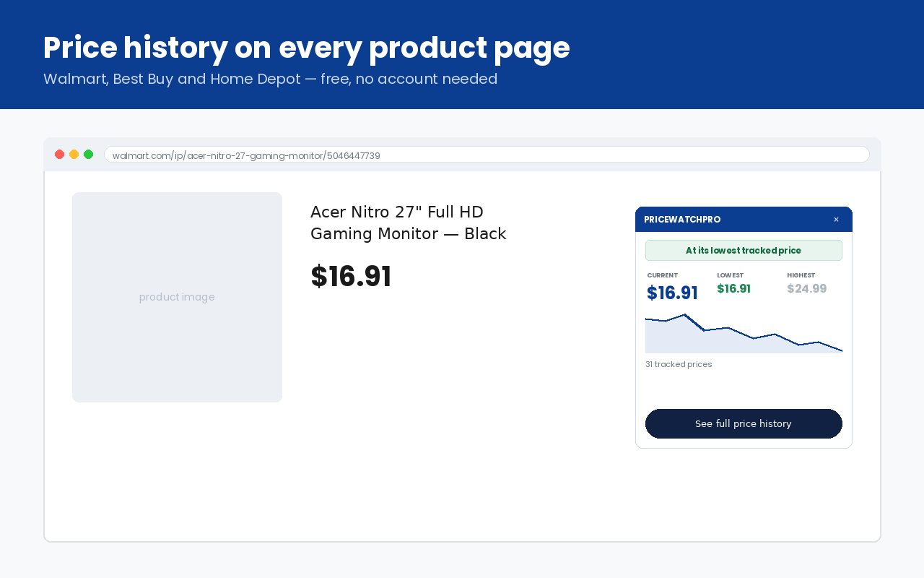This screenshot has height=578, width=924.
Task: Click 'Price history on every product page' heading
Action: pyautogui.click(x=307, y=48)
